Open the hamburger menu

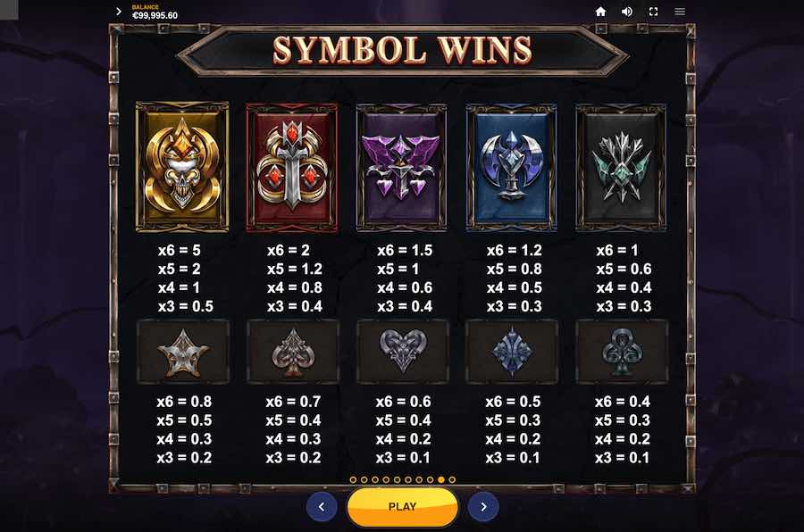tap(680, 12)
